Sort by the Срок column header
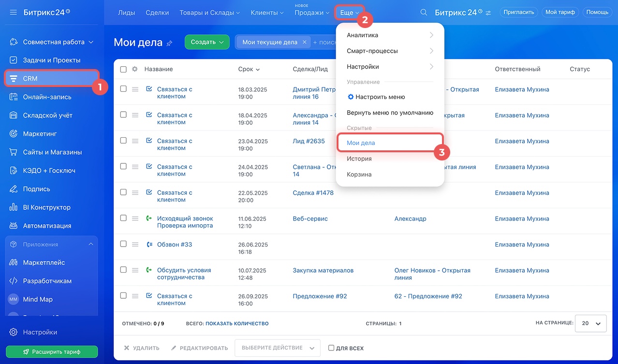The width and height of the screenshot is (618, 364). click(x=249, y=69)
